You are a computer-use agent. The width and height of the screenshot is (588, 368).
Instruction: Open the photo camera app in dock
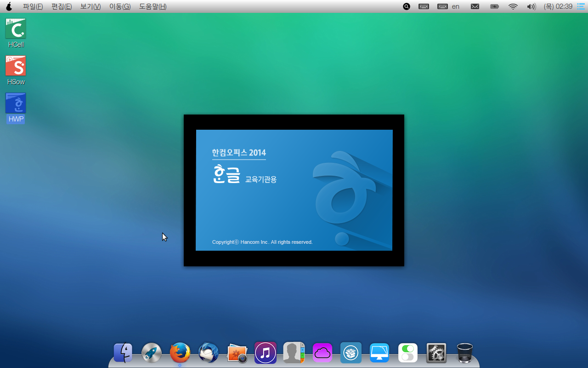click(237, 353)
